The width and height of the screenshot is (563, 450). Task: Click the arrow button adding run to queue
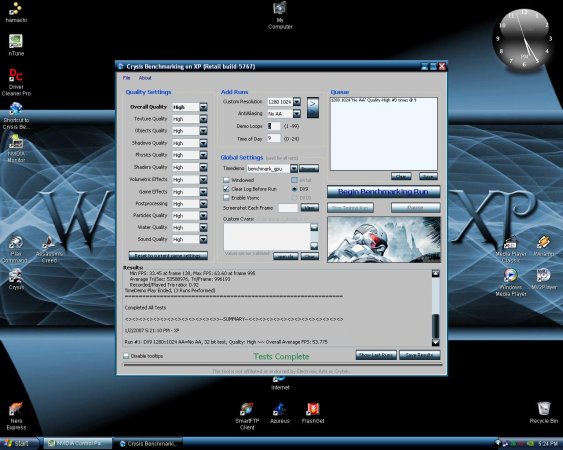[313, 107]
